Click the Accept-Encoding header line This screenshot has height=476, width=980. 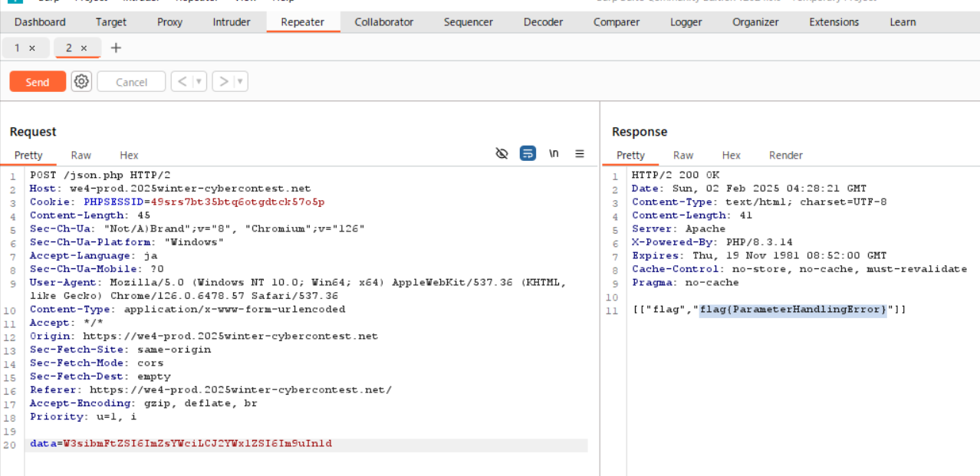pos(143,403)
